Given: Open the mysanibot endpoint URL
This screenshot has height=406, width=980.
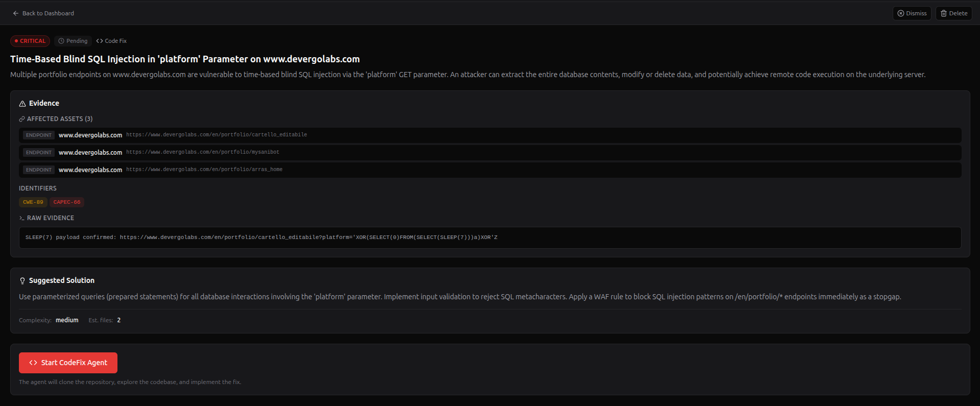Looking at the screenshot, I should click(x=203, y=152).
